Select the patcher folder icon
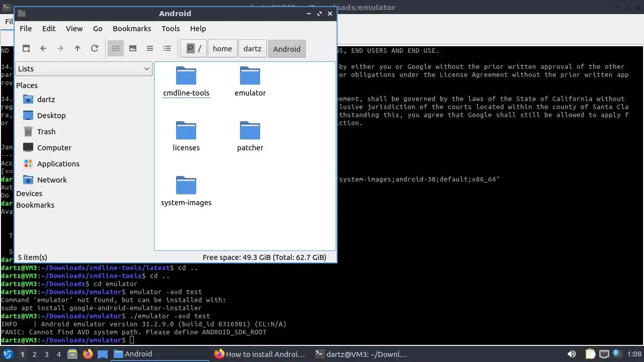The image size is (644, 362). pos(250,130)
